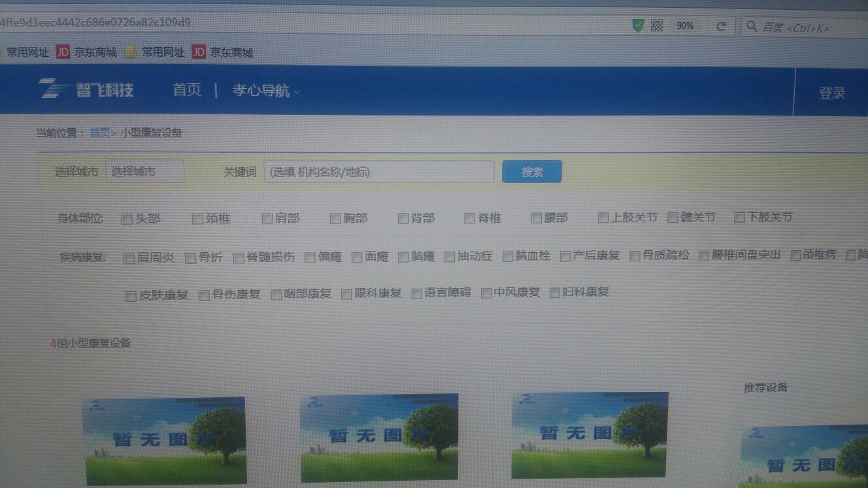Expand the 孝心导航 dropdown menu

coord(265,91)
